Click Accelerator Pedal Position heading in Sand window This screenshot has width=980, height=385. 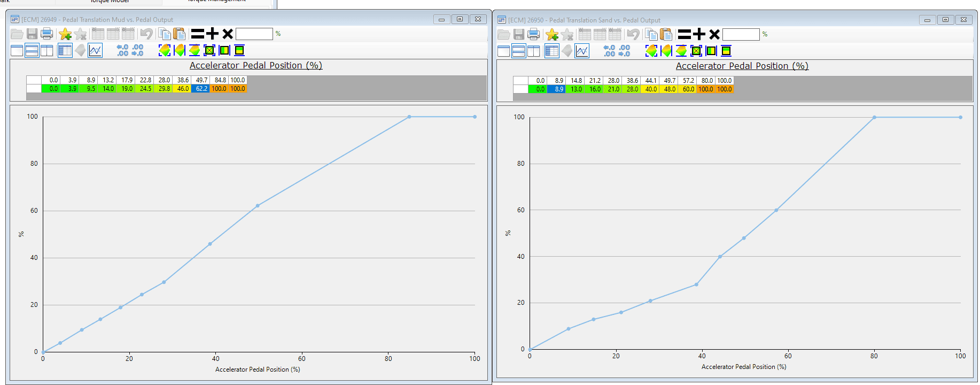(742, 66)
